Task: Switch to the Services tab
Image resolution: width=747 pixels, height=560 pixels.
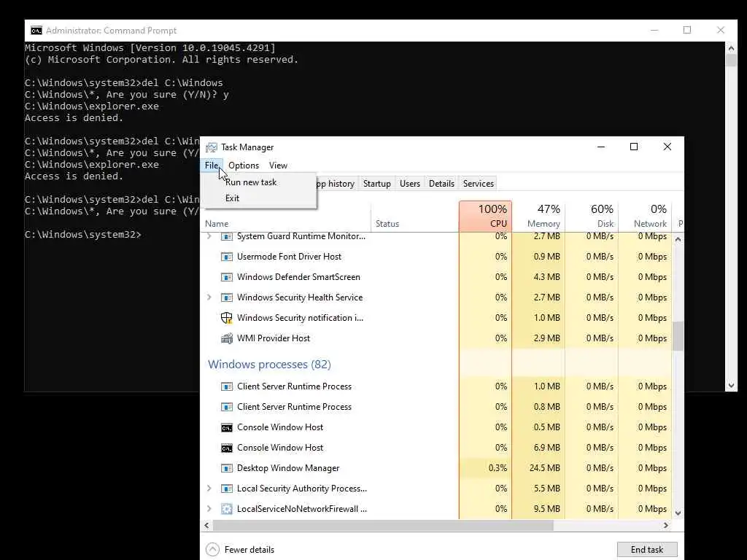Action: [x=479, y=183]
